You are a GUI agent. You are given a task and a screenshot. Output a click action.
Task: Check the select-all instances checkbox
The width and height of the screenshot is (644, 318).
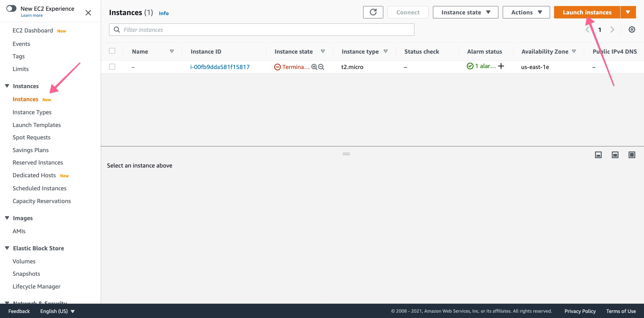point(112,51)
